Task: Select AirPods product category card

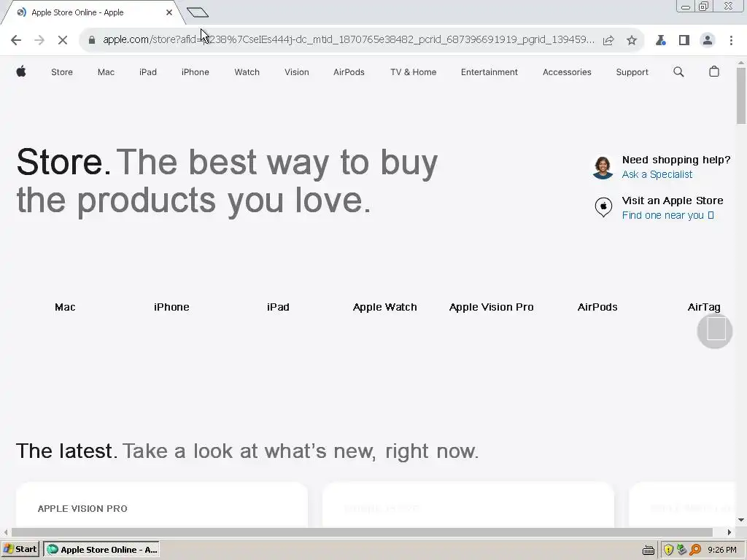Action: click(x=597, y=307)
